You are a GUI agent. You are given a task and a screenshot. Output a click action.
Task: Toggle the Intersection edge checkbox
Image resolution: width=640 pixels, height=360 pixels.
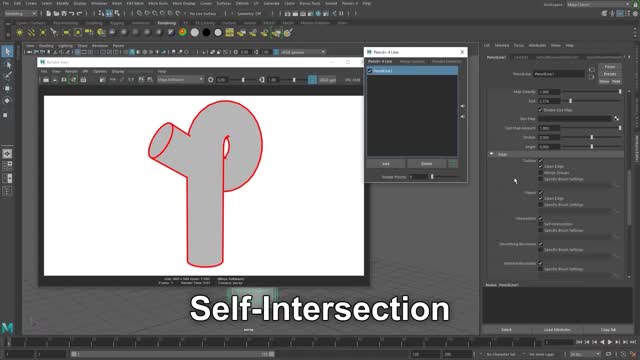540,218
